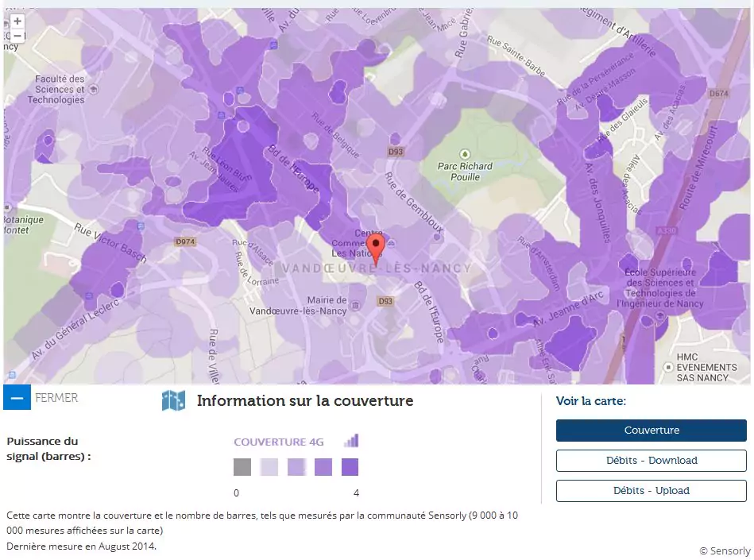Viewport: 754px width, 560px height.
Task: Click the Sensorly copyright text
Action: 724,550
